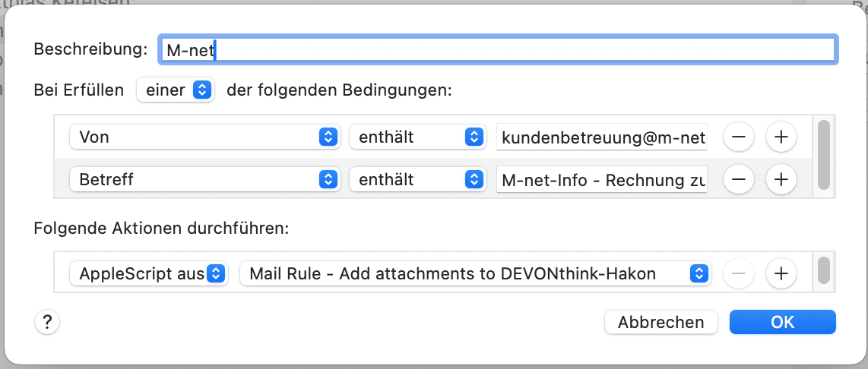
Task: Open help with the question mark button
Action: pos(47,322)
